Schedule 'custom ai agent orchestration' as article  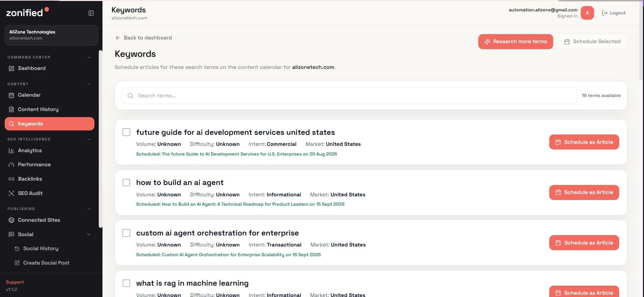(x=584, y=243)
